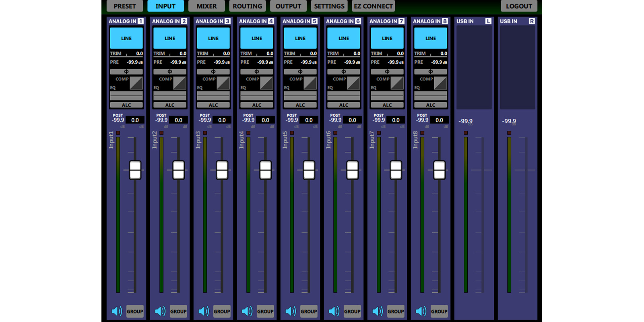Viewport: 644px width, 322px height.
Task: Mute Analog In 8 speaker icon
Action: click(421, 311)
